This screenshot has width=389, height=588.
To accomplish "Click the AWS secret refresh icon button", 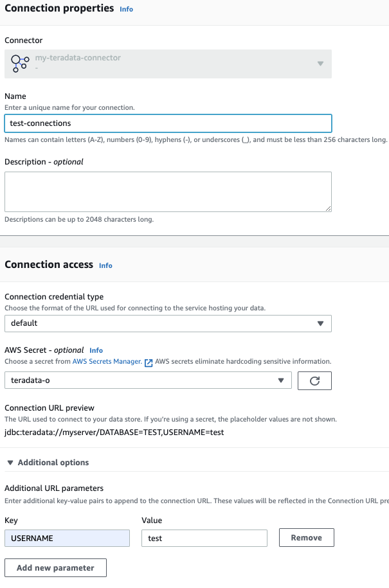I will click(x=314, y=380).
